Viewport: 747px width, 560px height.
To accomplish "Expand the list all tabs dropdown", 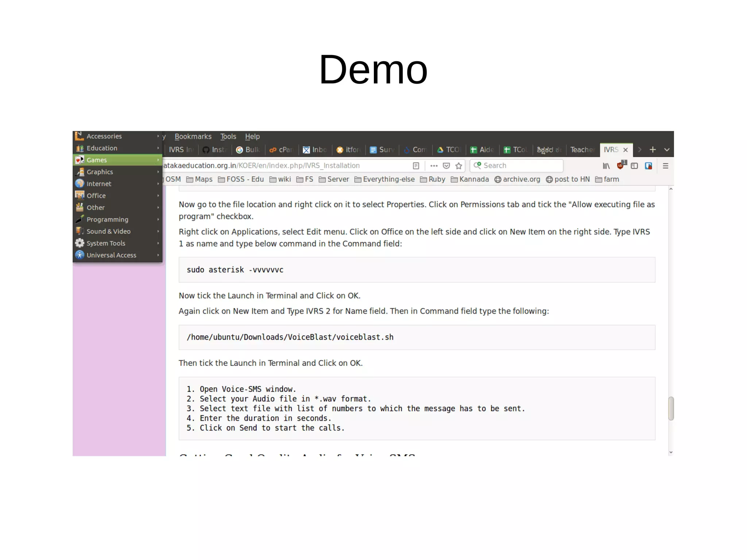I will click(667, 150).
